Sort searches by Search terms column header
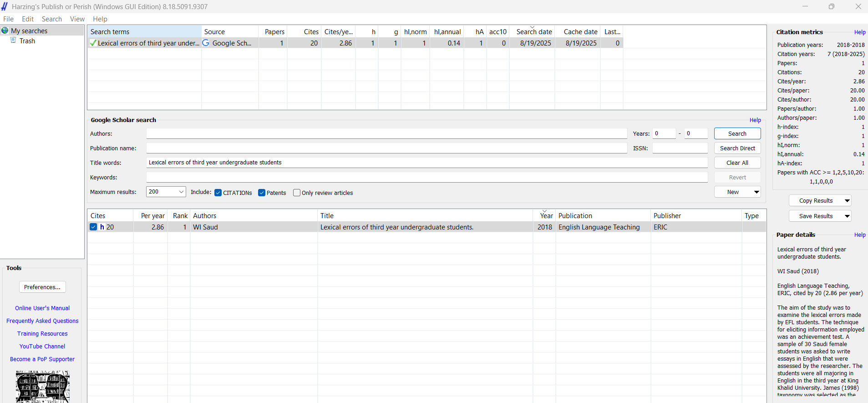The height and width of the screenshot is (403, 868). [x=144, y=31]
